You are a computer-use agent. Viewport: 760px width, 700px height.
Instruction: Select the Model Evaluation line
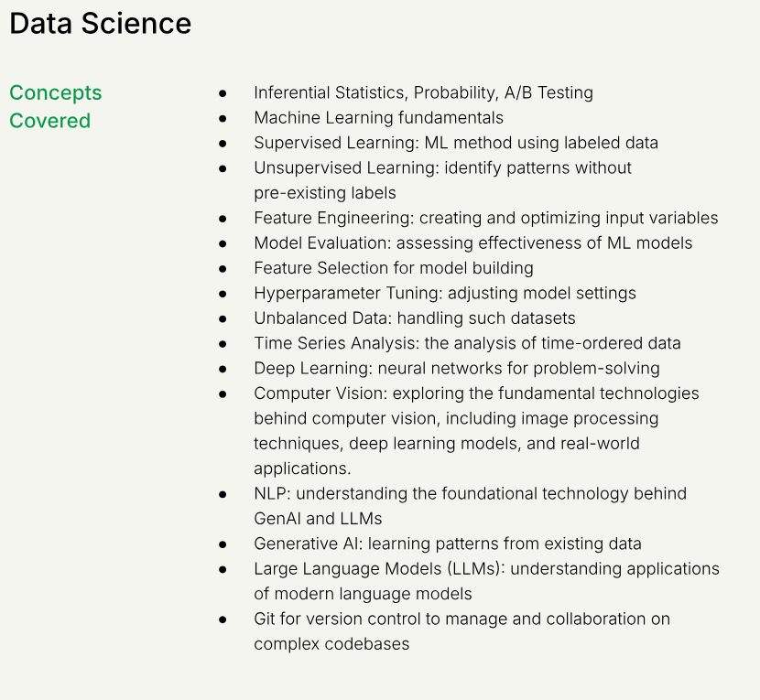tap(472, 242)
